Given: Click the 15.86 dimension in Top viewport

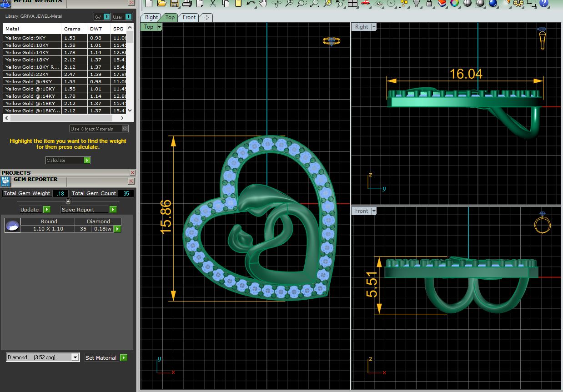Looking at the screenshot, I should pyautogui.click(x=166, y=216).
